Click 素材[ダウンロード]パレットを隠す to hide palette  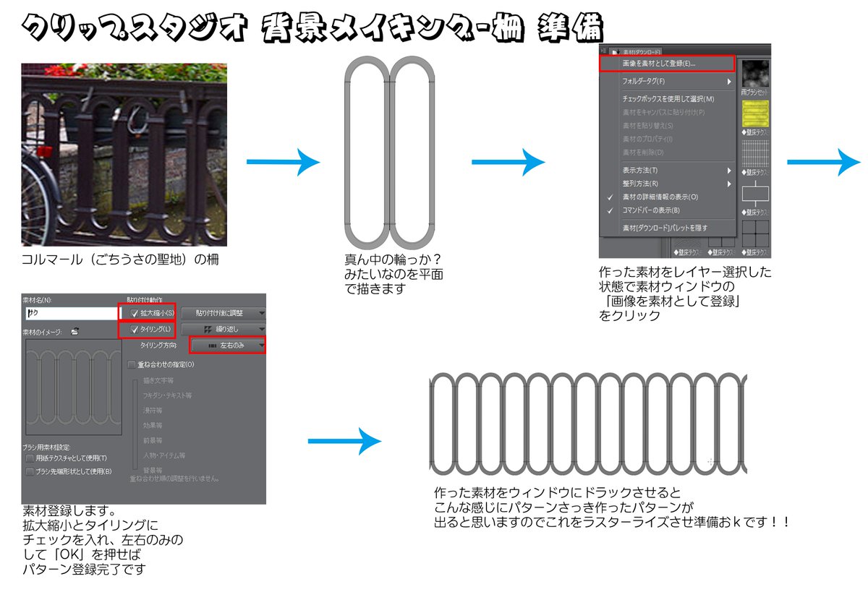pos(664,226)
